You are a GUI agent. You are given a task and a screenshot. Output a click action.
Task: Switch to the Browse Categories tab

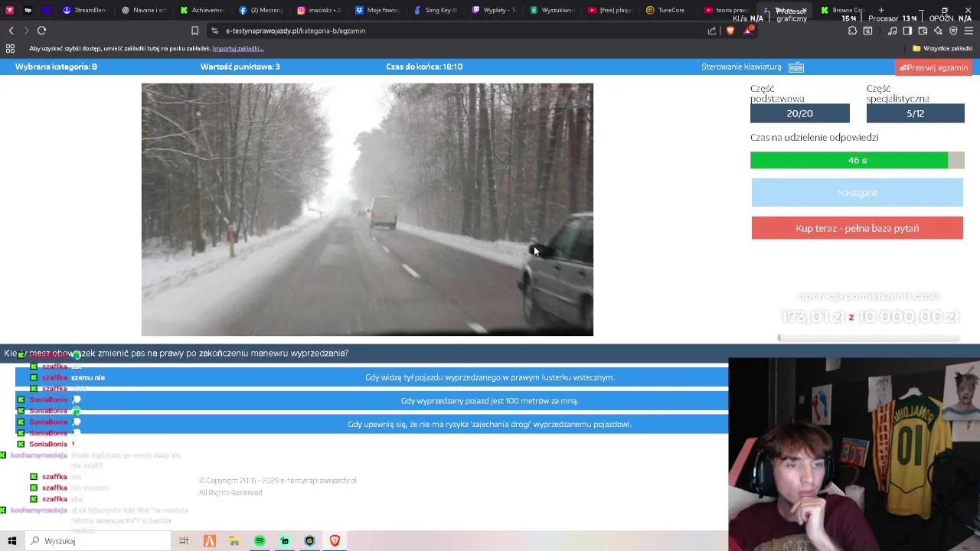[841, 10]
